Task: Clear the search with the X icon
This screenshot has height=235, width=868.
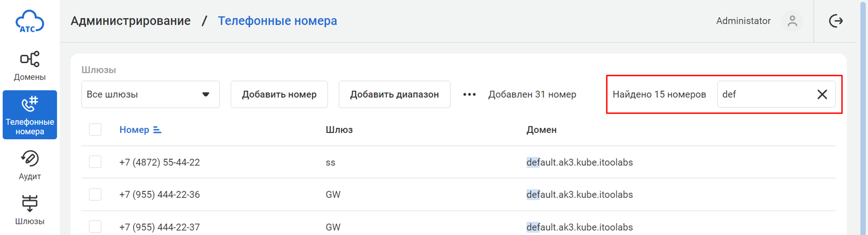Action: point(822,94)
